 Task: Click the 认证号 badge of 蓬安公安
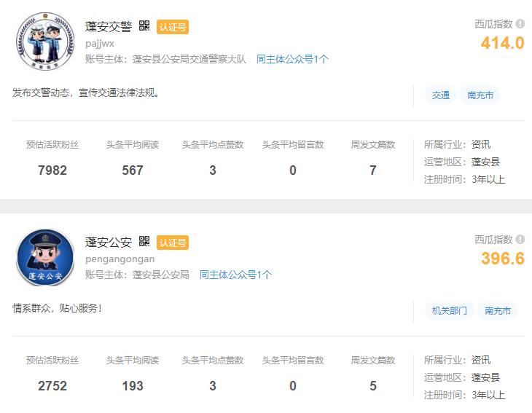[173, 243]
